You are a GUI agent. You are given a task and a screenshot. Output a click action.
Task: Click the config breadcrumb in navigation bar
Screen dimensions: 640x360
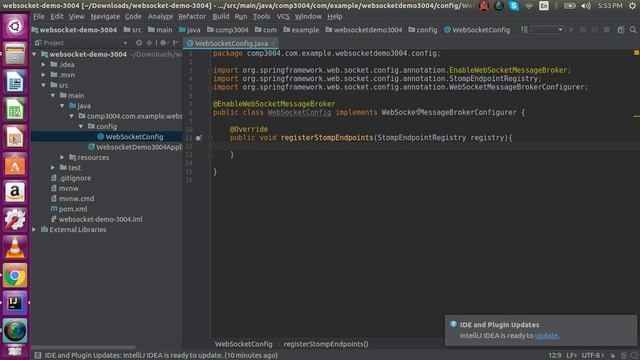click(x=423, y=30)
